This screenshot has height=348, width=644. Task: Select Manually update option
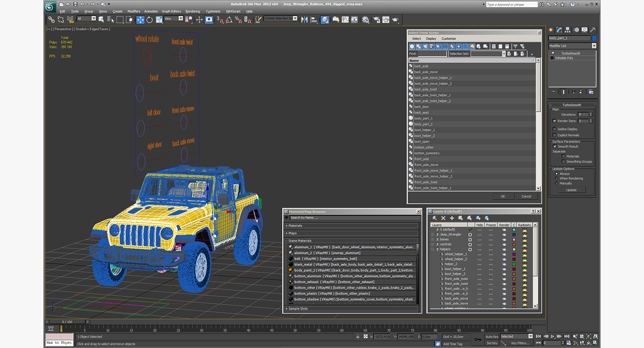557,183
